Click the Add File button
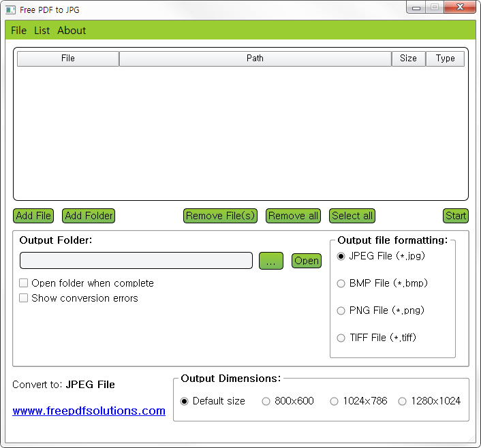Screen dimensions: 481x448 33,216
